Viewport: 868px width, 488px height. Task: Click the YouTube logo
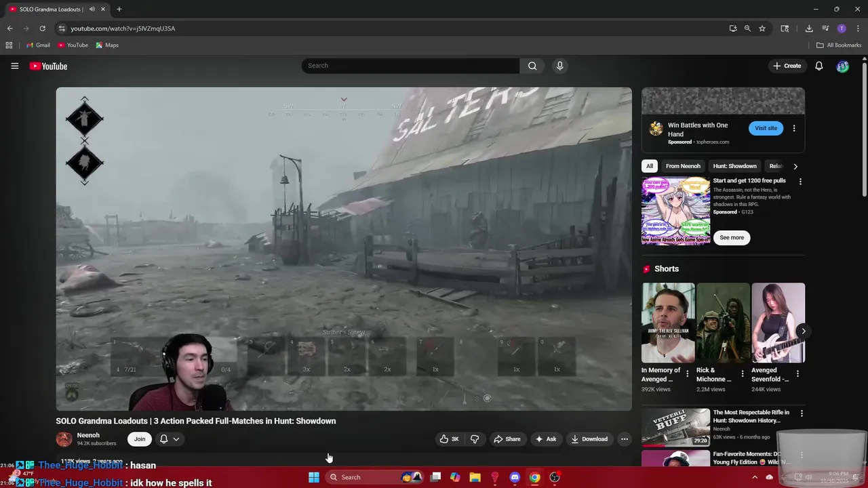pyautogui.click(x=48, y=66)
